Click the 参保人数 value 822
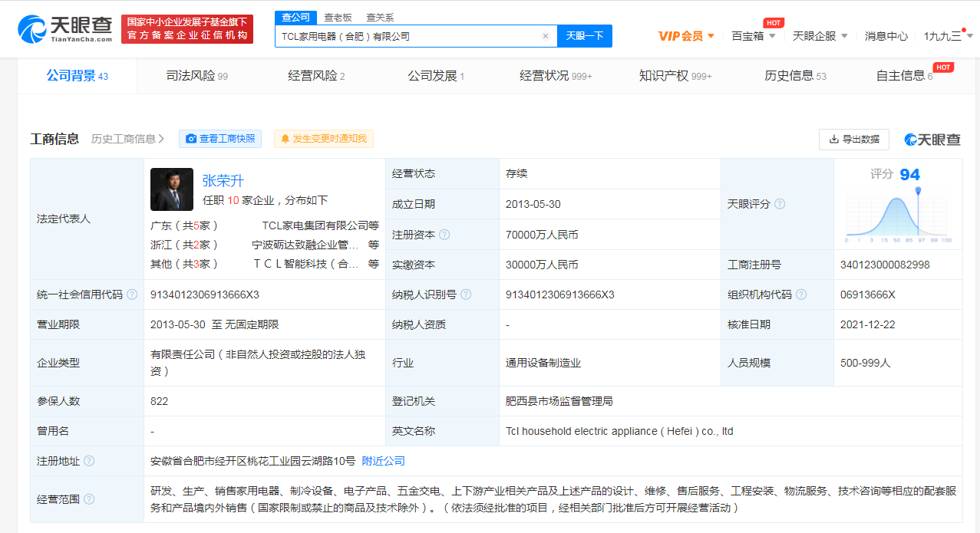The height and width of the screenshot is (533, 980). click(159, 401)
